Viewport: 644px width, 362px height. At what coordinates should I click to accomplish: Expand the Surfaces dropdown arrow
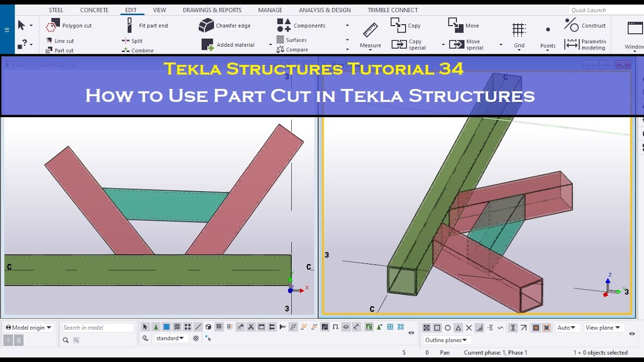tap(347, 40)
